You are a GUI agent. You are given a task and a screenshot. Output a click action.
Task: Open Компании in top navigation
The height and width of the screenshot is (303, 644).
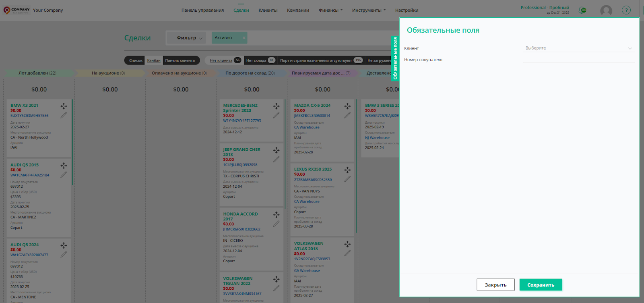tap(298, 10)
